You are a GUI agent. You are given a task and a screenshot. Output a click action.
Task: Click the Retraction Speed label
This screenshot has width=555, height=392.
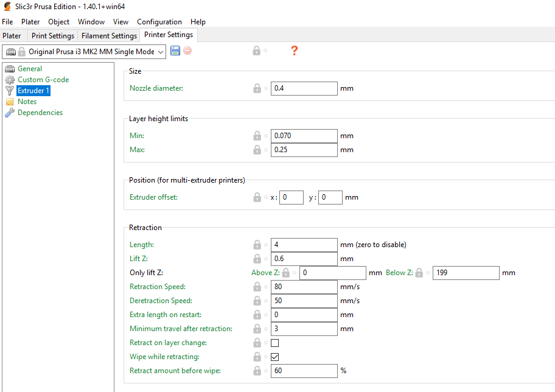pos(158,287)
